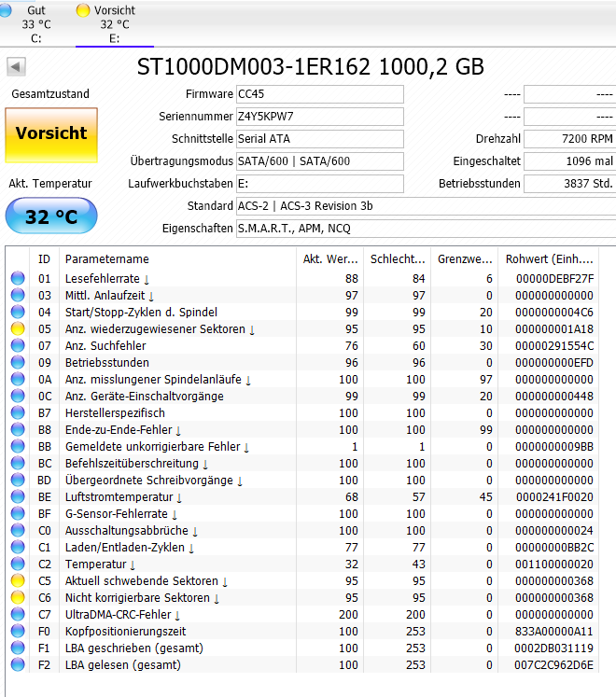Screen dimensions: 616x697
Task: Click status icon of Gemeldete unkorrigierbare Fehler
Action: (x=18, y=446)
